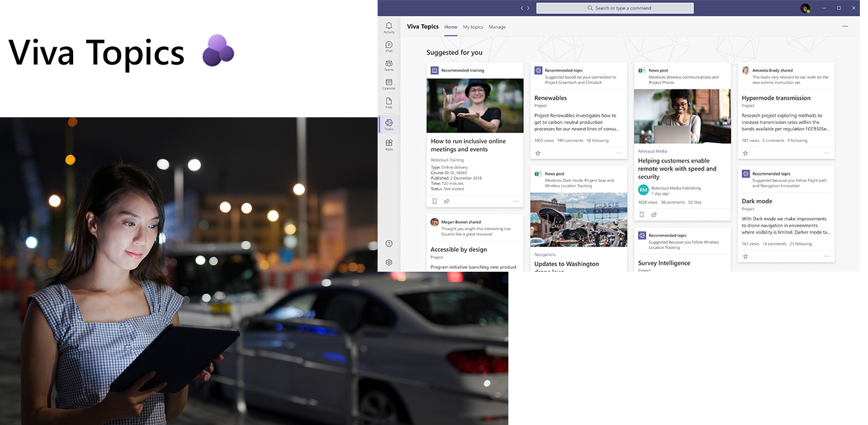The image size is (868, 425).
Task: Open the bicycle Washington news thumbnail
Action: [578, 220]
